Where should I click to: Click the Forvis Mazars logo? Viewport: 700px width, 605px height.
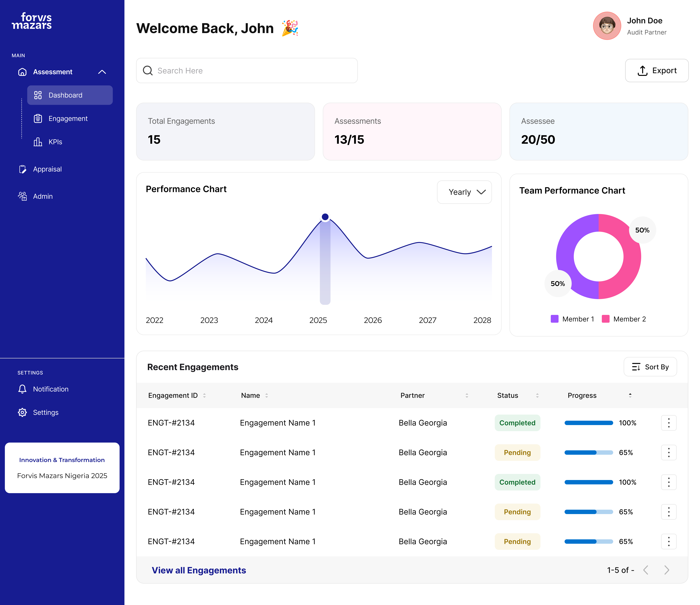(x=32, y=21)
